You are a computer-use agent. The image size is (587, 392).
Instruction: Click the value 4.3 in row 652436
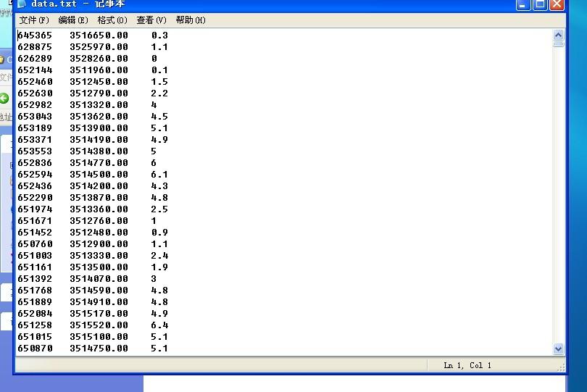click(159, 186)
